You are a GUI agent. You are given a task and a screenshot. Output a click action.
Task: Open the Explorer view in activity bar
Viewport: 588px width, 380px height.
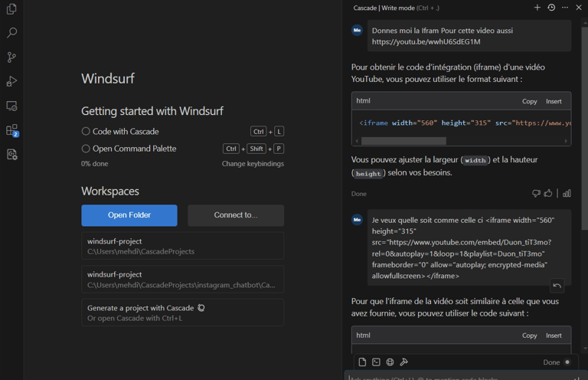tap(11, 9)
